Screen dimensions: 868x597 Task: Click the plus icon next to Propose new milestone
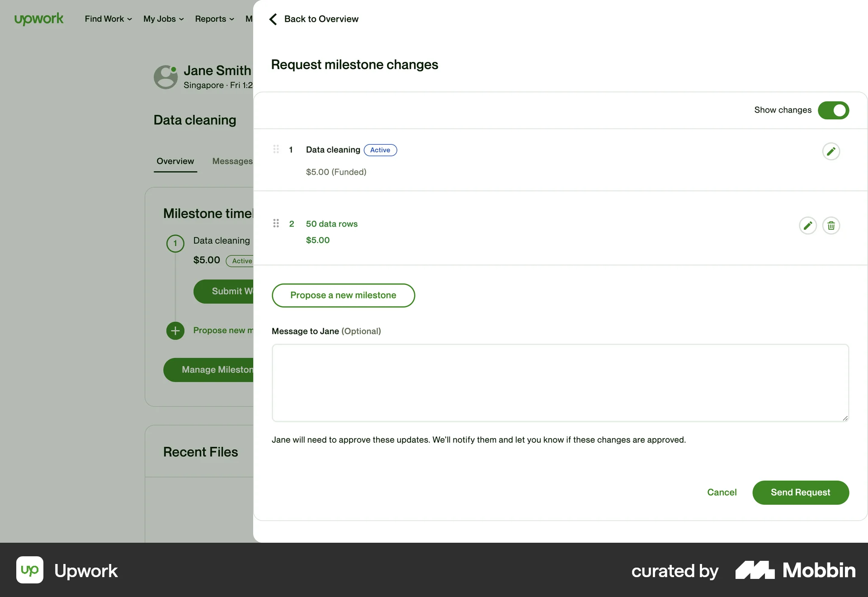pos(175,331)
